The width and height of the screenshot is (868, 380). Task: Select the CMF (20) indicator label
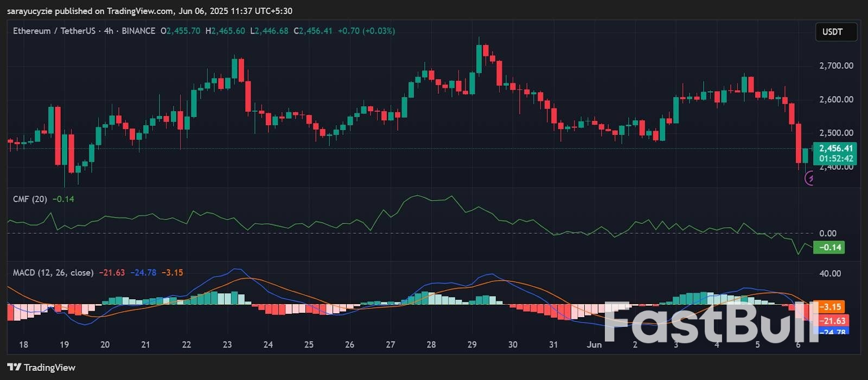[30, 199]
